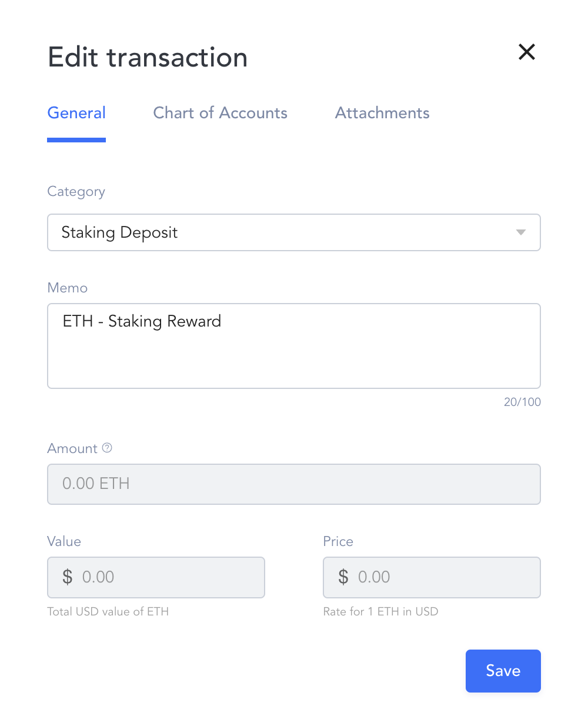Open the Staking Deposit category selector
Viewport: 588px width, 719px height.
[x=294, y=232]
